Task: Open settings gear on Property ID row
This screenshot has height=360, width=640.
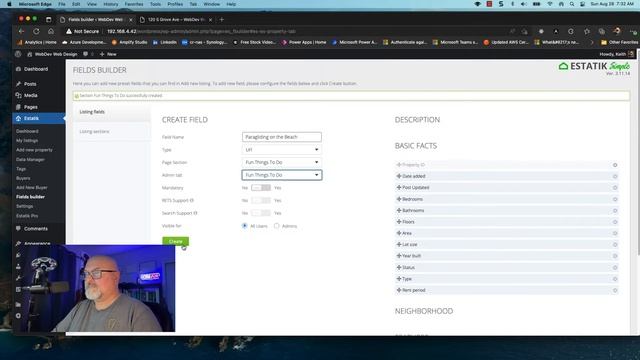Action: click(615, 165)
